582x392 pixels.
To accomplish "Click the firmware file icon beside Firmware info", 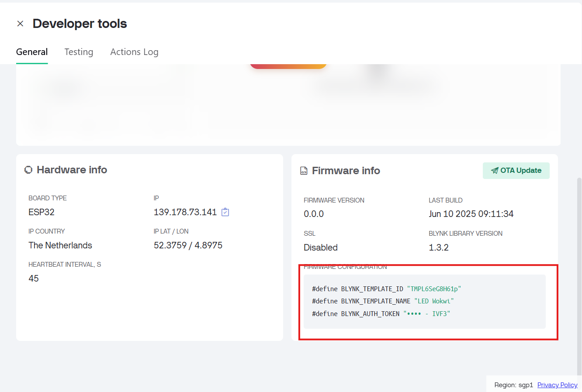I will [303, 170].
